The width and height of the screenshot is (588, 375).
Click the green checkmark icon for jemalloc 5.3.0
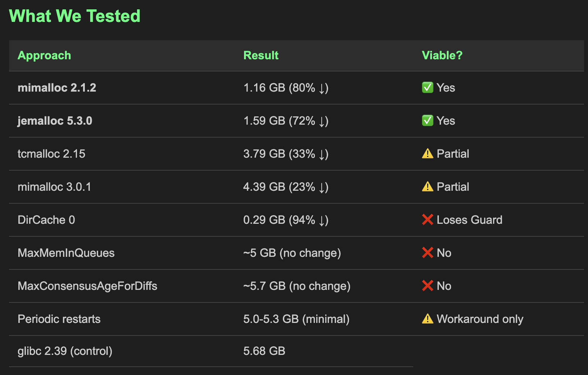point(427,121)
